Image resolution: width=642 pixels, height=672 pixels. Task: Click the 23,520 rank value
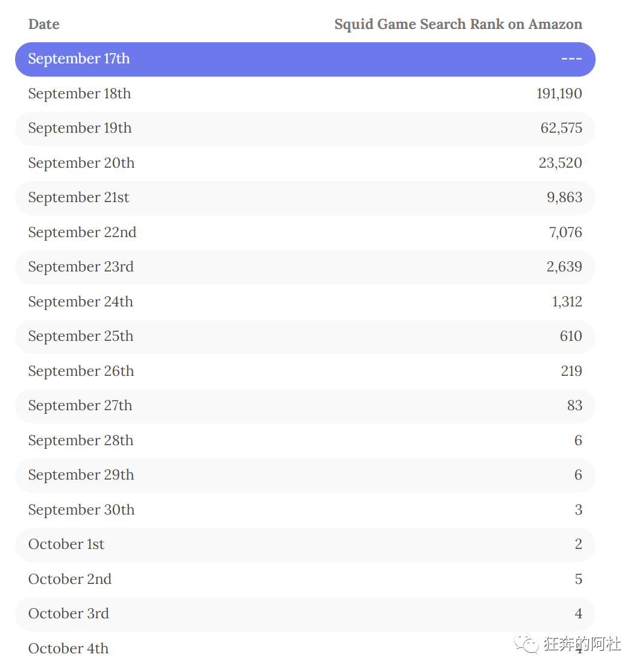coord(560,163)
